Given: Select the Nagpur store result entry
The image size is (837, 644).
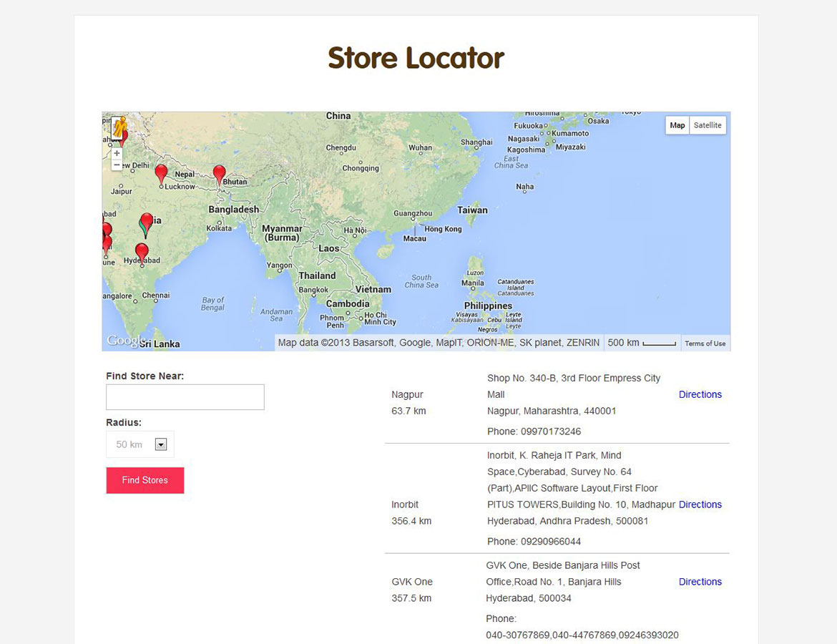Looking at the screenshot, I should 407,394.
